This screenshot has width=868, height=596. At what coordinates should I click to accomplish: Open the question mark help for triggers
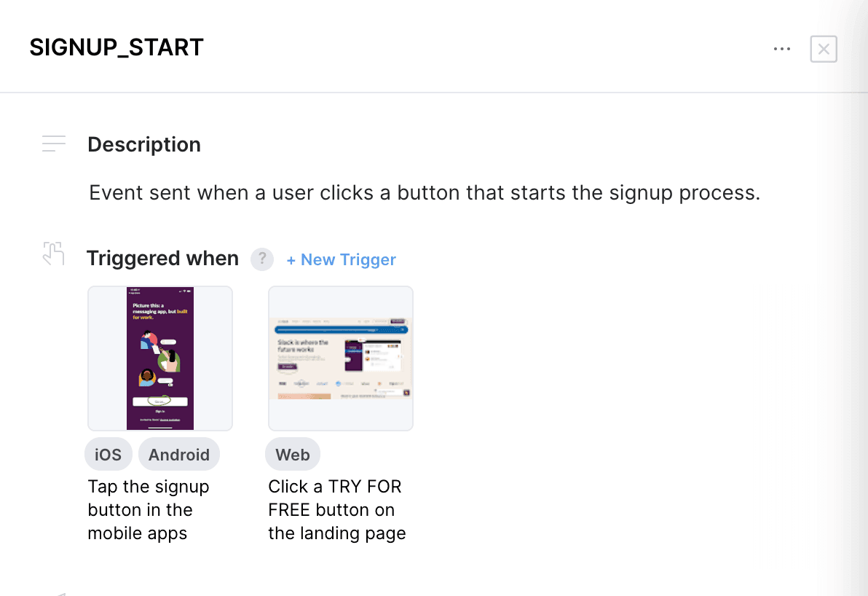pyautogui.click(x=262, y=259)
